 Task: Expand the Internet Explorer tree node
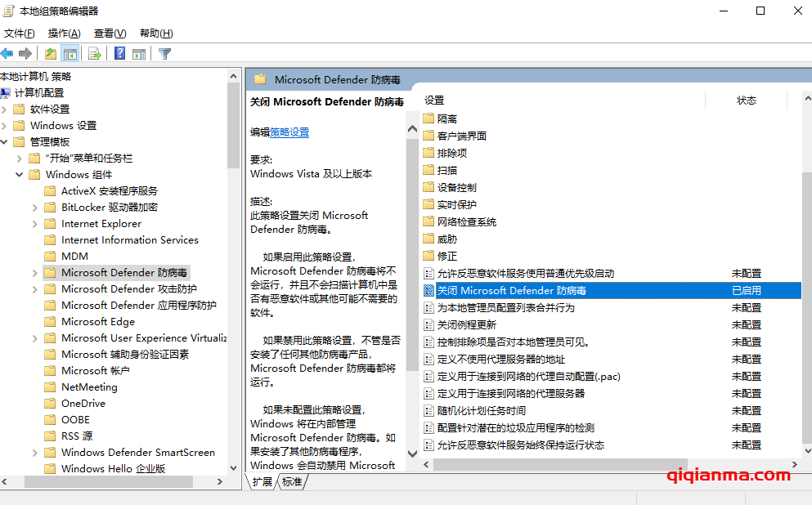[34, 224]
